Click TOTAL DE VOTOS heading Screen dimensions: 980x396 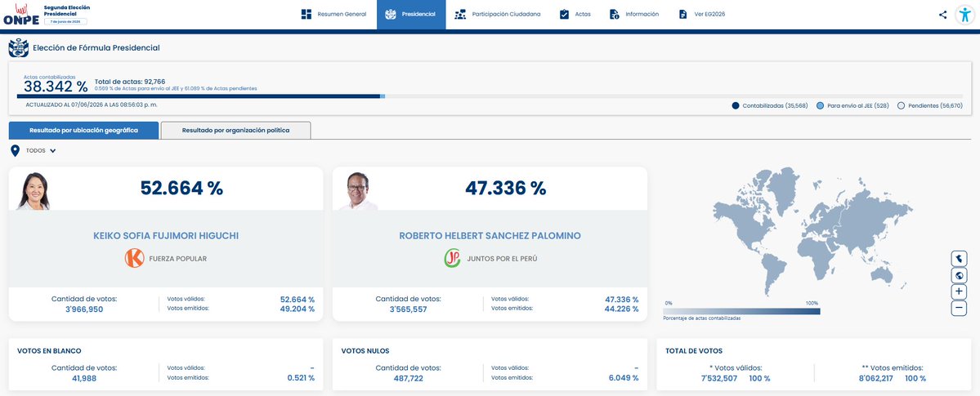point(694,351)
